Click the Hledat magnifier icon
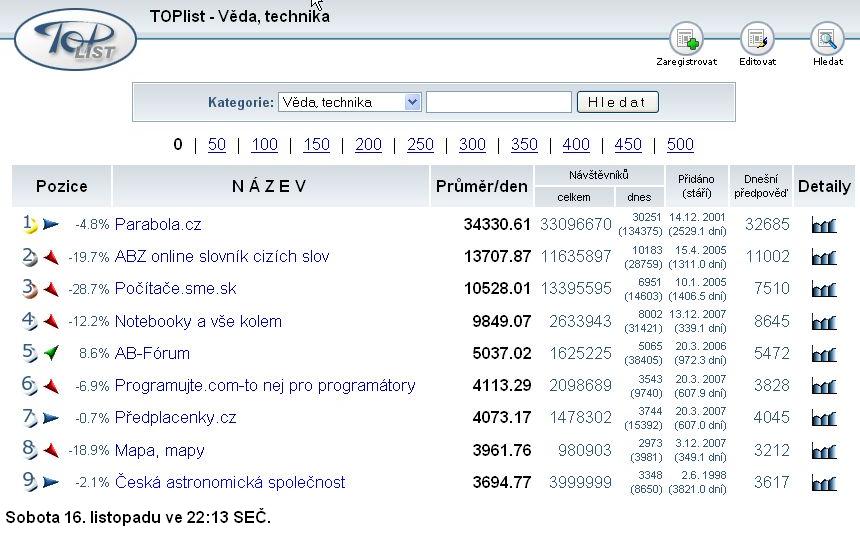 coord(827,38)
